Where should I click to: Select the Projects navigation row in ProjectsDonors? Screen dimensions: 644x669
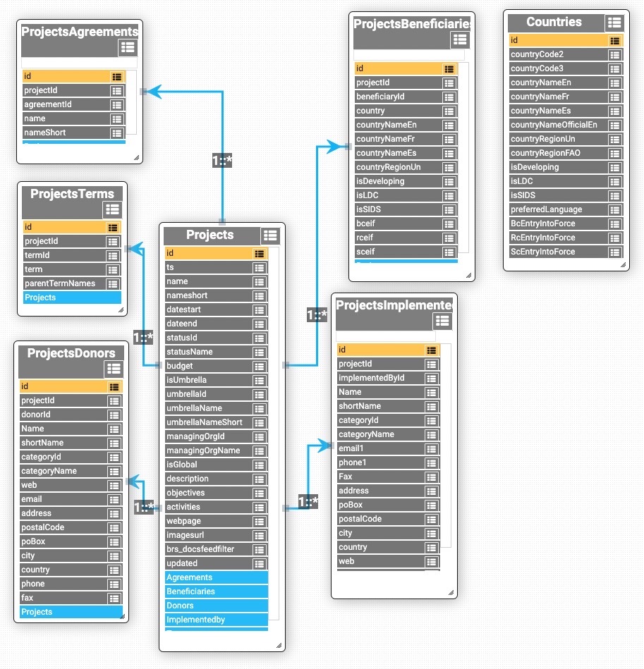71,612
